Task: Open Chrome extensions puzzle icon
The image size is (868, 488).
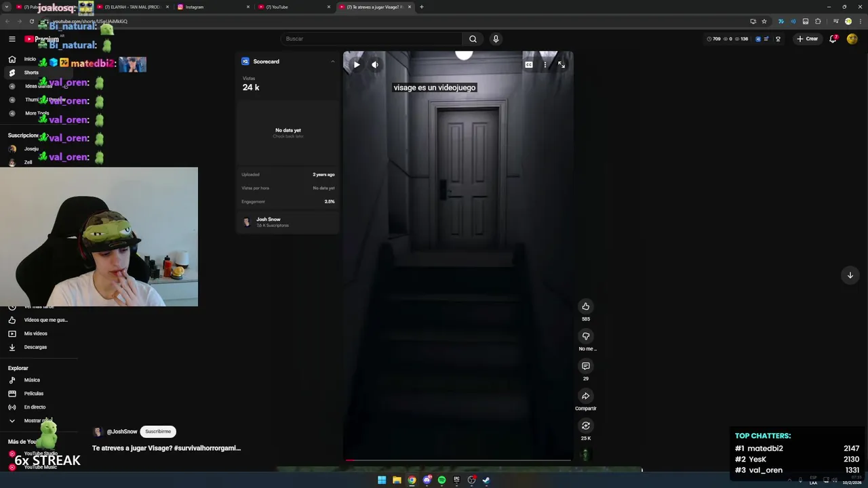Action: click(x=818, y=21)
